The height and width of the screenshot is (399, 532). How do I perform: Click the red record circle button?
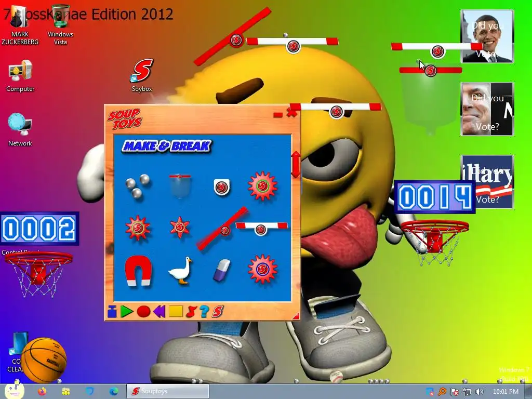tap(143, 312)
